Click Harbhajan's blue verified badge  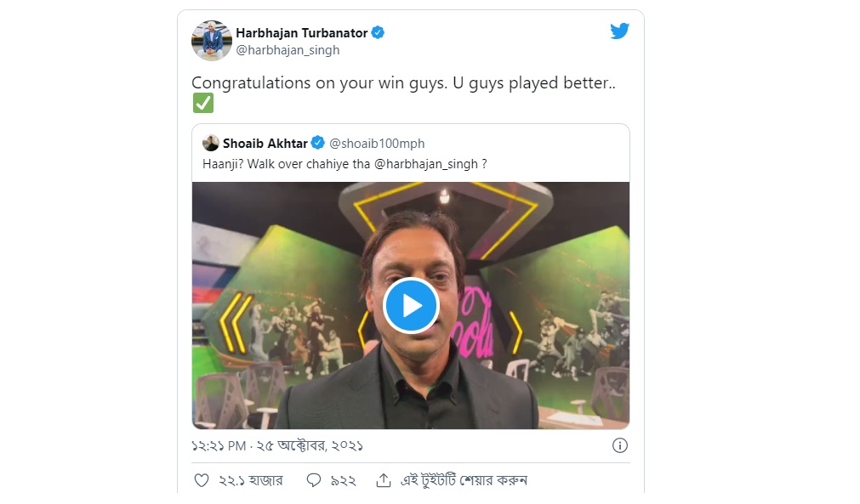[378, 33]
